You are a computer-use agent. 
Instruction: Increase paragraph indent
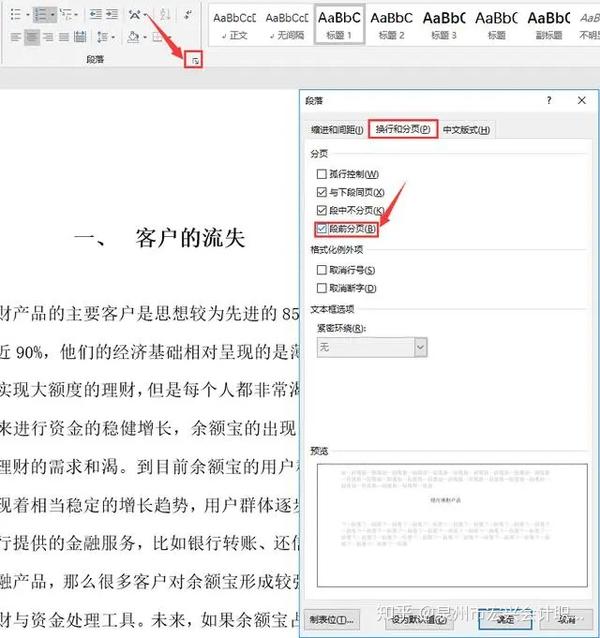click(112, 14)
